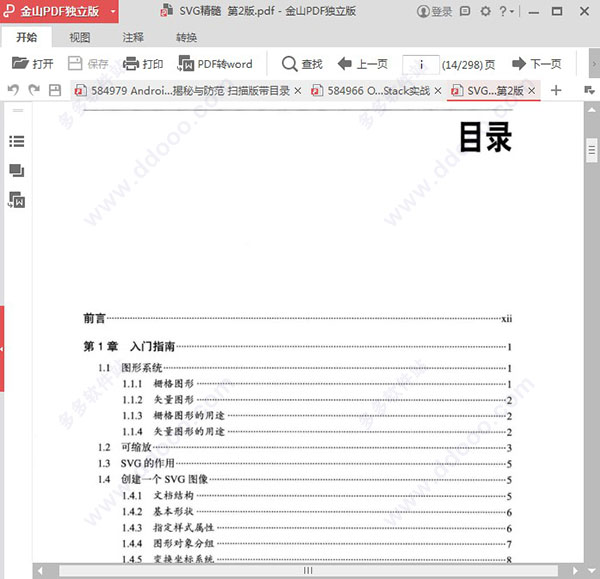
Task: Click the PDF转word conversion icon
Action: point(186,63)
